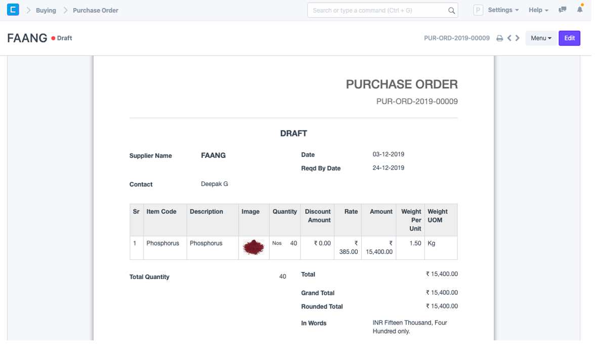The width and height of the screenshot is (602, 364).
Task: Click the Draft status indicator
Action: [x=62, y=38]
